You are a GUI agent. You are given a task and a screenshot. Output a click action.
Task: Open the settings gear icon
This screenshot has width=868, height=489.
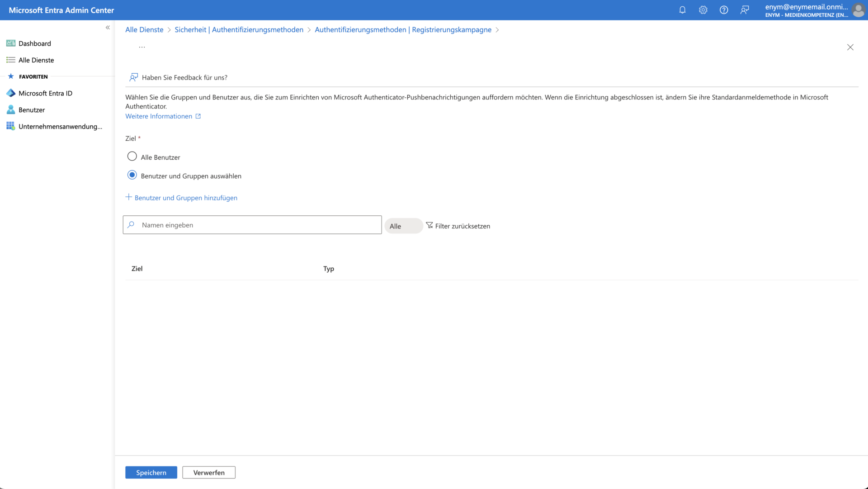coord(703,10)
